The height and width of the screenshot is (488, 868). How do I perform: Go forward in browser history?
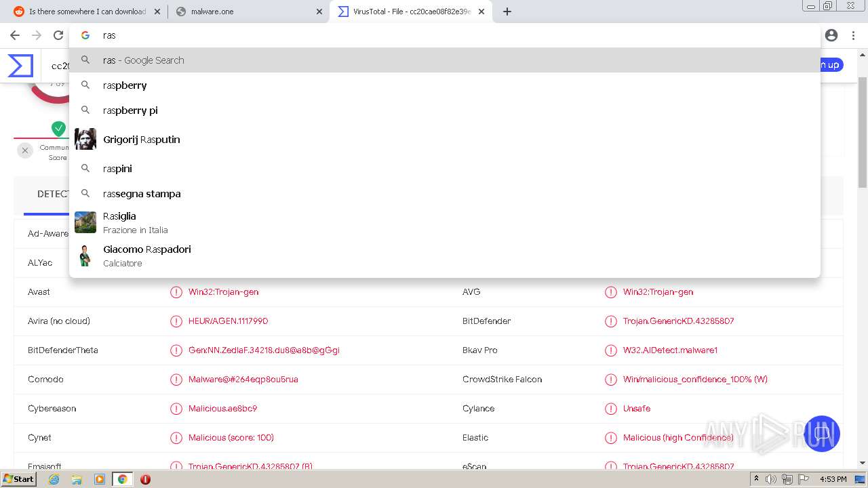coord(37,35)
